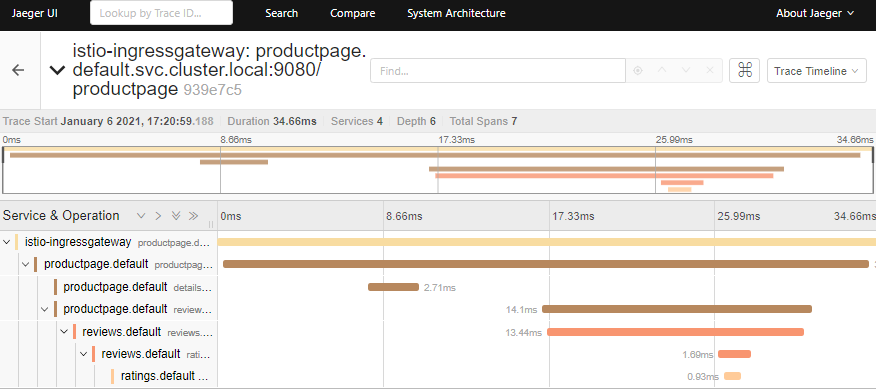The width and height of the screenshot is (876, 391).
Task: Click the trace ID 939e7c5 text
Action: tap(212, 90)
